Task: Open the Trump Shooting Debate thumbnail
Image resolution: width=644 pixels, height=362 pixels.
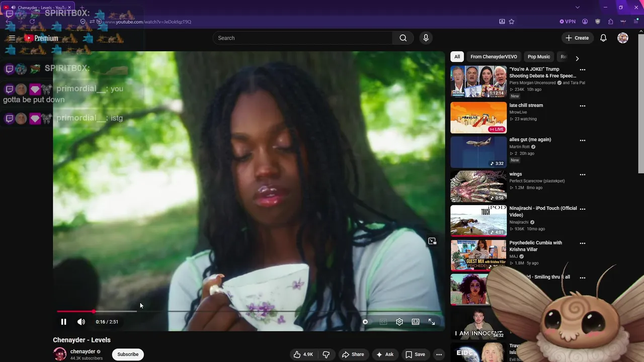Action: click(x=478, y=81)
